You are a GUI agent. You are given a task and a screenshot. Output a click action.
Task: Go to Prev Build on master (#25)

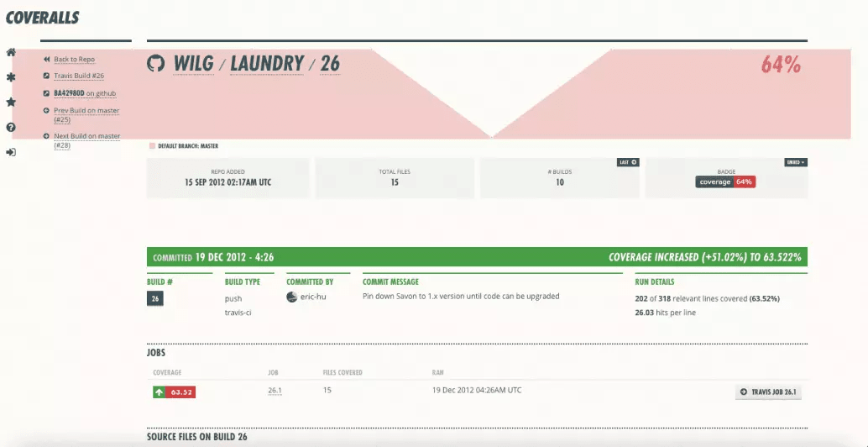86,114
